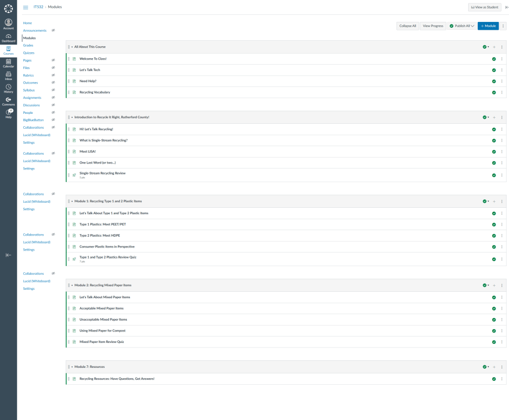Click the Collapse All button
The height and width of the screenshot is (420, 509).
click(x=407, y=26)
